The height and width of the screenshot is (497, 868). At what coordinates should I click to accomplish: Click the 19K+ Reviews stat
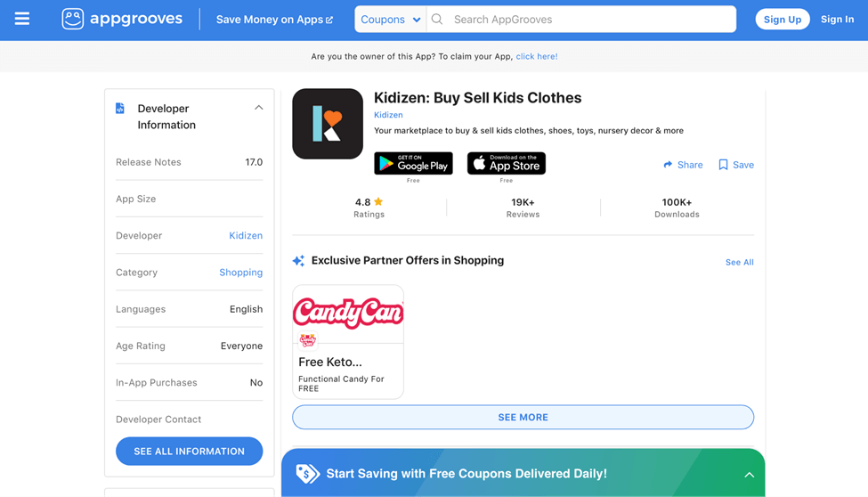pos(523,208)
